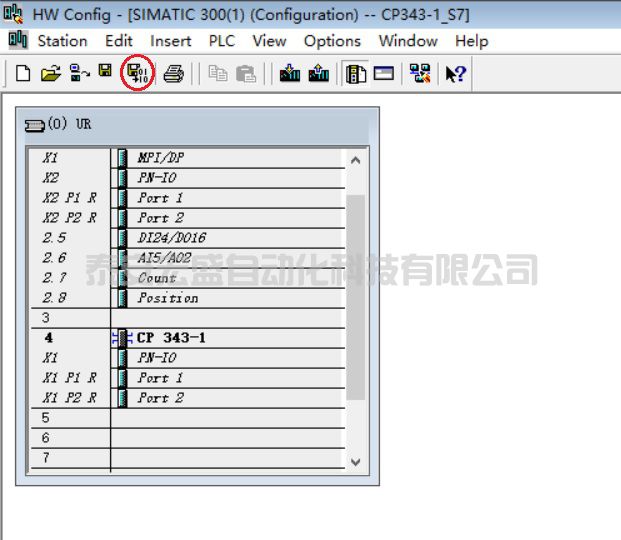
Task: Open the Station menu
Action: [x=62, y=41]
